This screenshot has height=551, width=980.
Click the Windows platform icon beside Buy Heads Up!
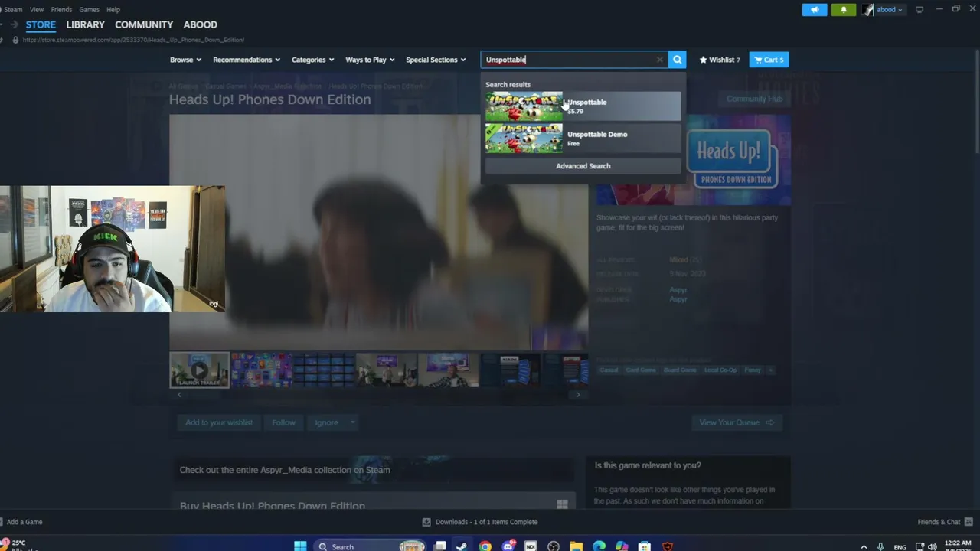point(562,504)
